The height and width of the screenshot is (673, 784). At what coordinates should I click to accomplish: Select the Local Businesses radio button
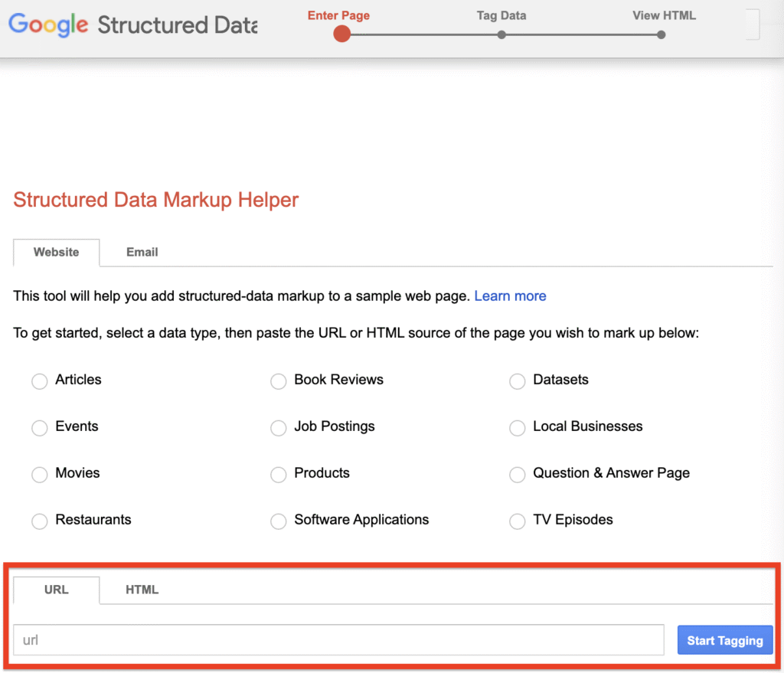pyautogui.click(x=518, y=427)
